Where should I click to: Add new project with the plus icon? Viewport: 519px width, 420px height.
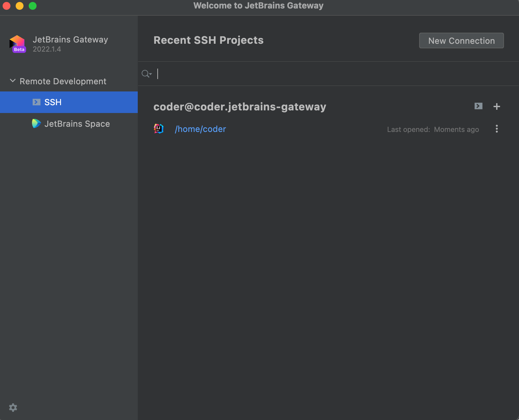(x=497, y=106)
